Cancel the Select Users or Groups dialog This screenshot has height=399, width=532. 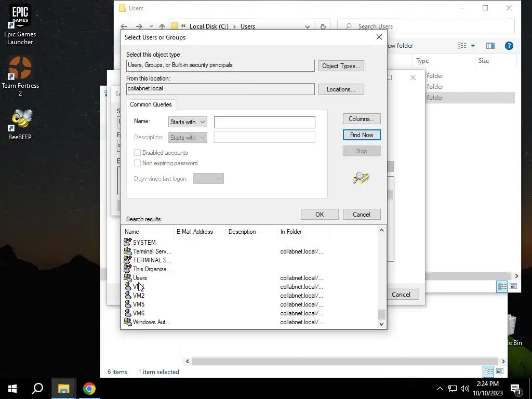pos(362,215)
